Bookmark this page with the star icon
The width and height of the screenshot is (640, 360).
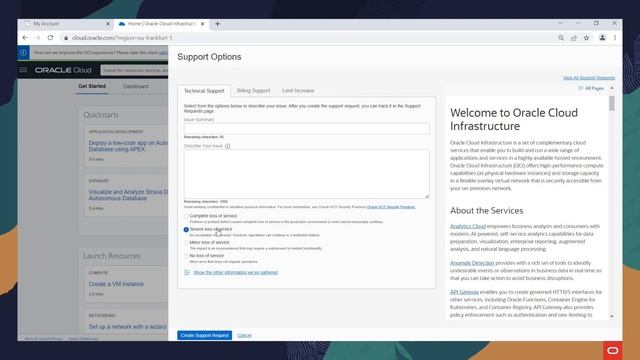coord(587,38)
